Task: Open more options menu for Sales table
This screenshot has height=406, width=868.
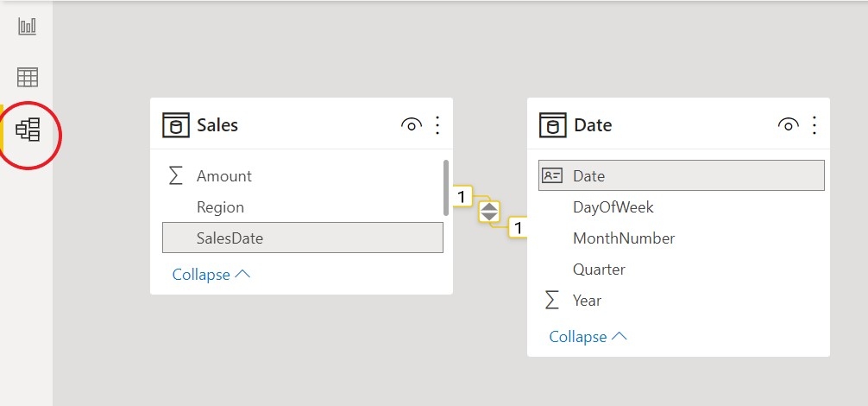Action: click(437, 125)
